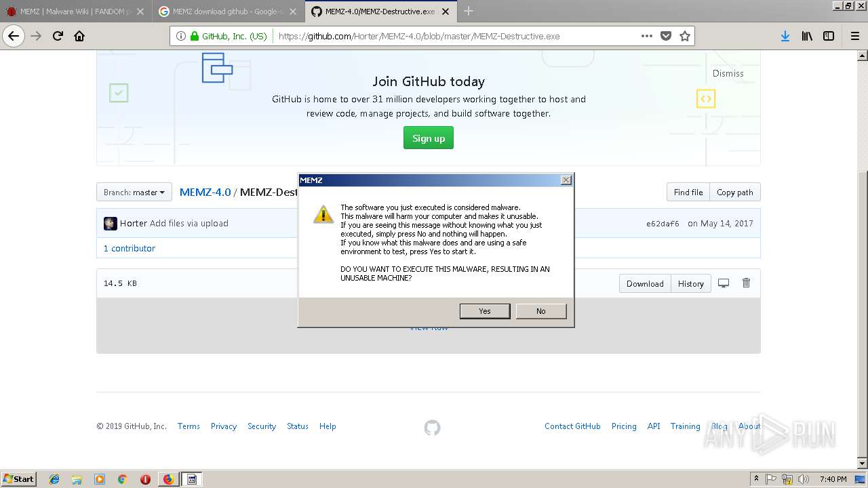The width and height of the screenshot is (868, 488).
Task: Open the Firefox library menu
Action: click(x=807, y=36)
